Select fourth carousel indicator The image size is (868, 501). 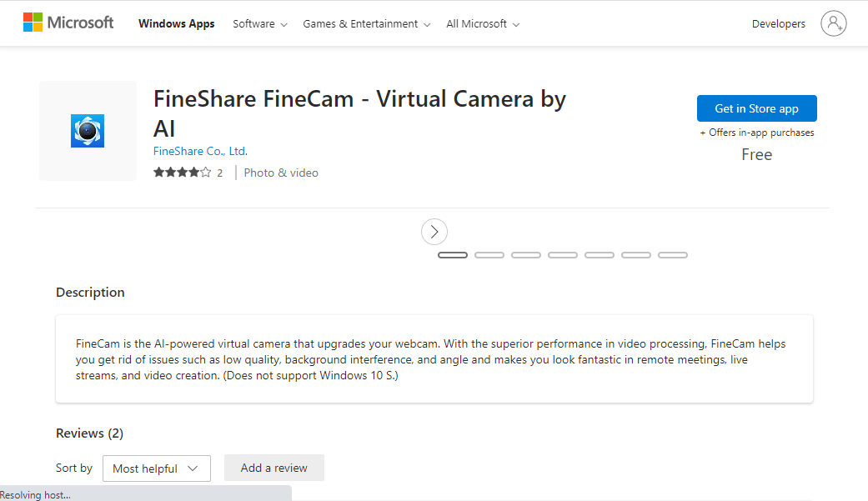click(x=563, y=255)
